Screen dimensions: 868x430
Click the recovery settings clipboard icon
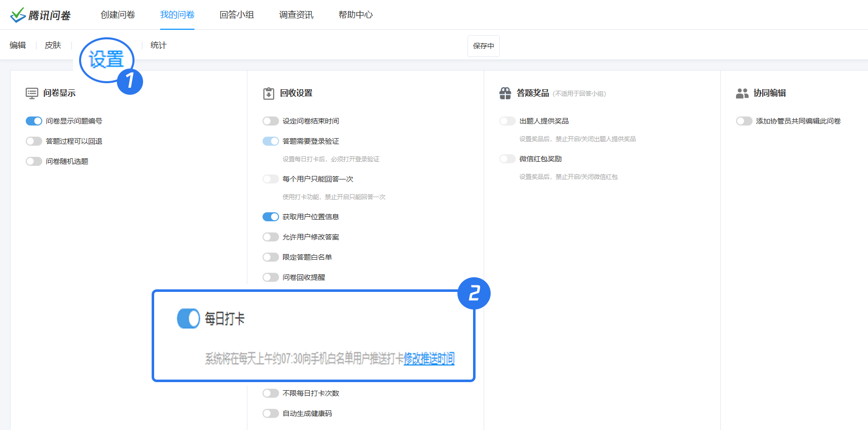(x=269, y=93)
